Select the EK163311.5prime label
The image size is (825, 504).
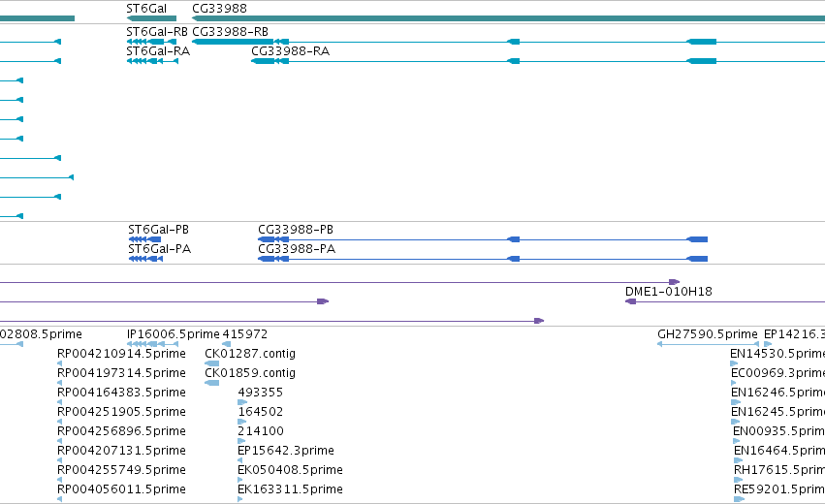point(290,489)
